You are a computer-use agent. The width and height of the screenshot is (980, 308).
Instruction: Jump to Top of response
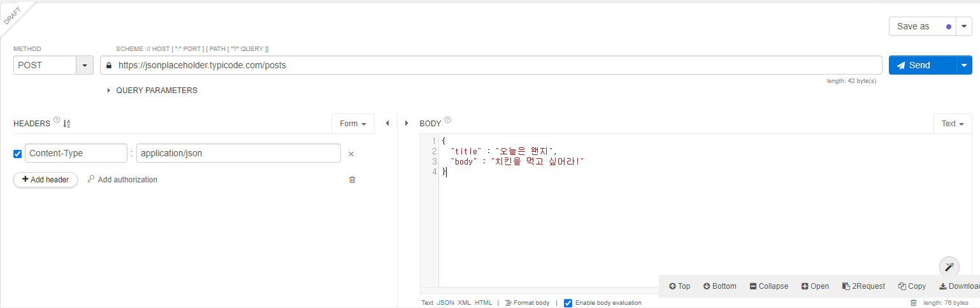[x=680, y=286]
